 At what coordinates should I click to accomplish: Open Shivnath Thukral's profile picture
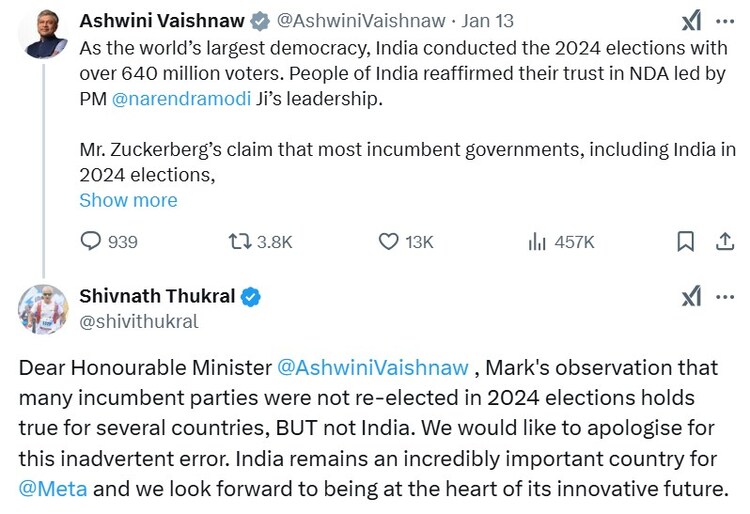(42, 308)
